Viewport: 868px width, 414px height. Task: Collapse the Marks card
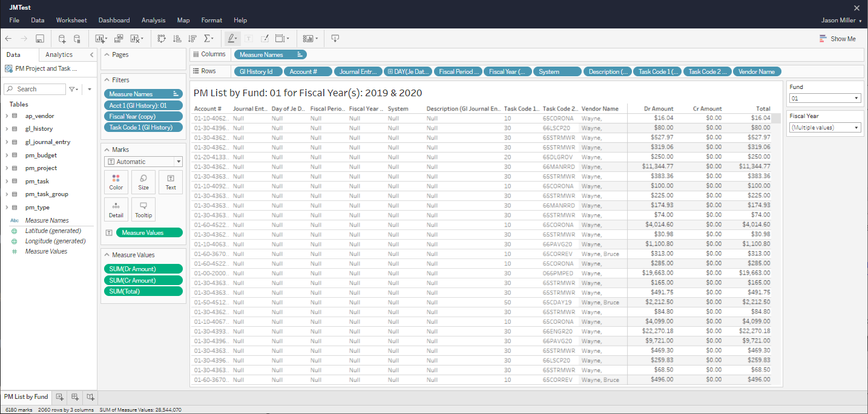(x=107, y=149)
